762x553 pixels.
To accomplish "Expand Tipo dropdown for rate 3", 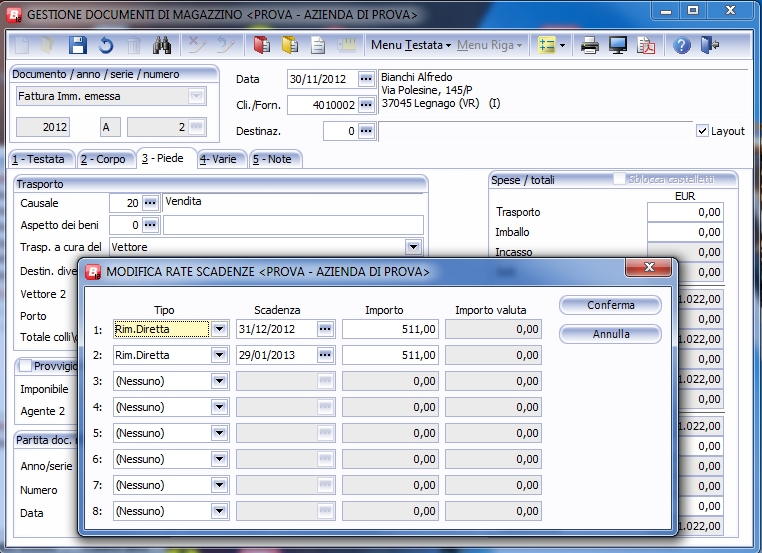I will pyautogui.click(x=220, y=381).
